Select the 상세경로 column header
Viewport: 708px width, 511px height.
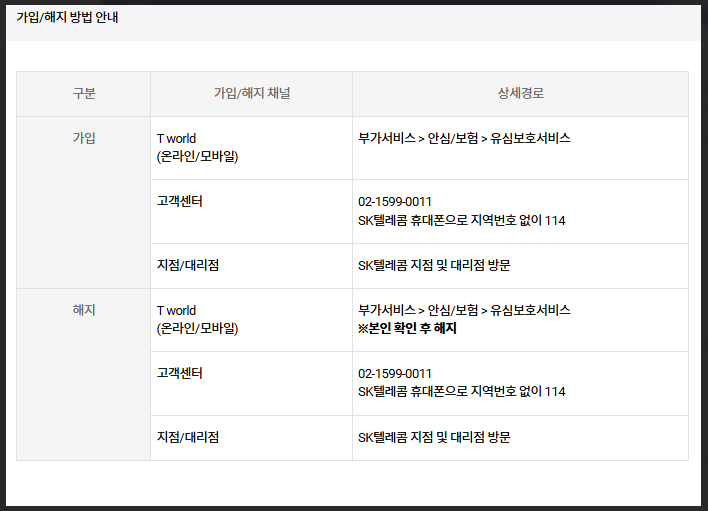click(521, 93)
